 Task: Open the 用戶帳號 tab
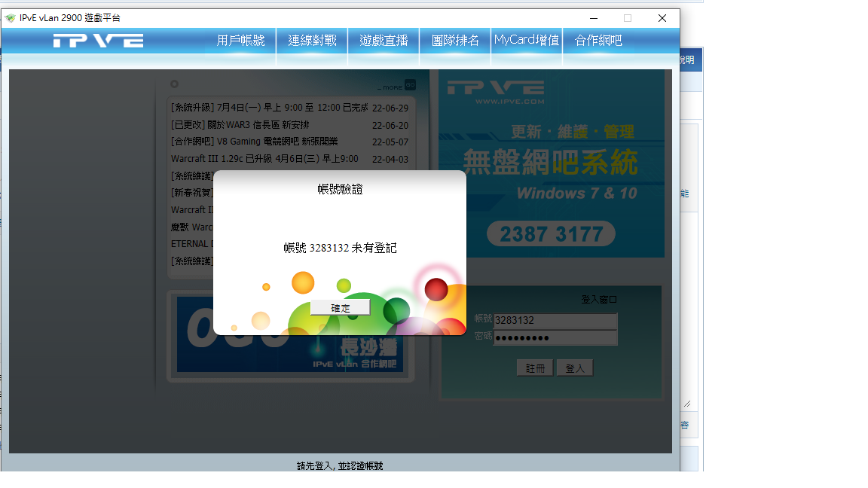click(x=241, y=41)
